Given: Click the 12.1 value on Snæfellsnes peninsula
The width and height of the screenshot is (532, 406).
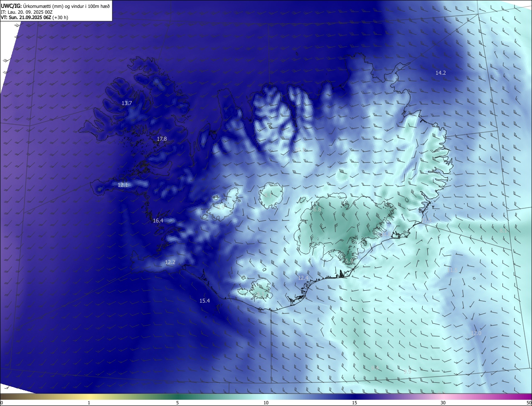Looking at the screenshot, I should click(123, 185).
